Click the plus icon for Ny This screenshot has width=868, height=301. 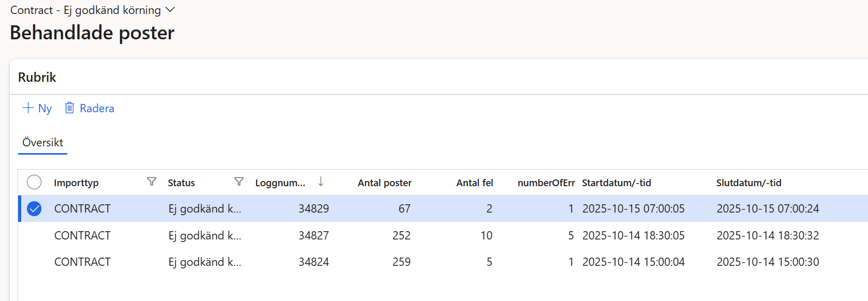28,108
